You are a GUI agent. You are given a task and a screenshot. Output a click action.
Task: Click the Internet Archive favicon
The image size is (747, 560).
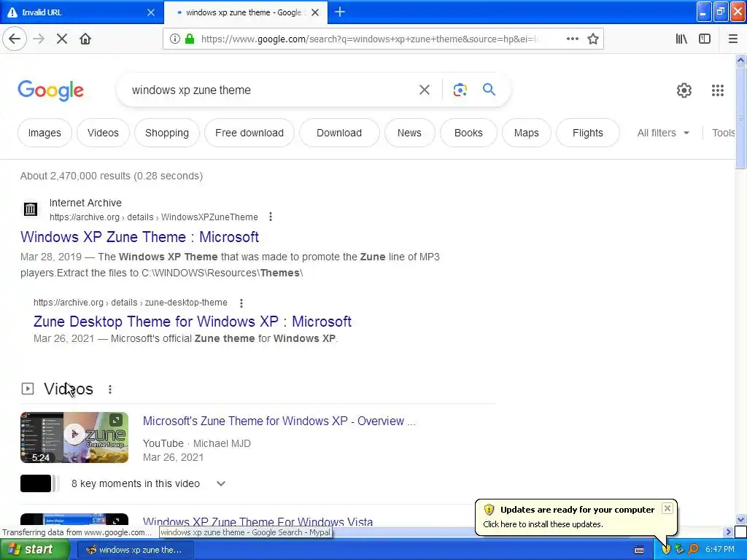[31, 209]
